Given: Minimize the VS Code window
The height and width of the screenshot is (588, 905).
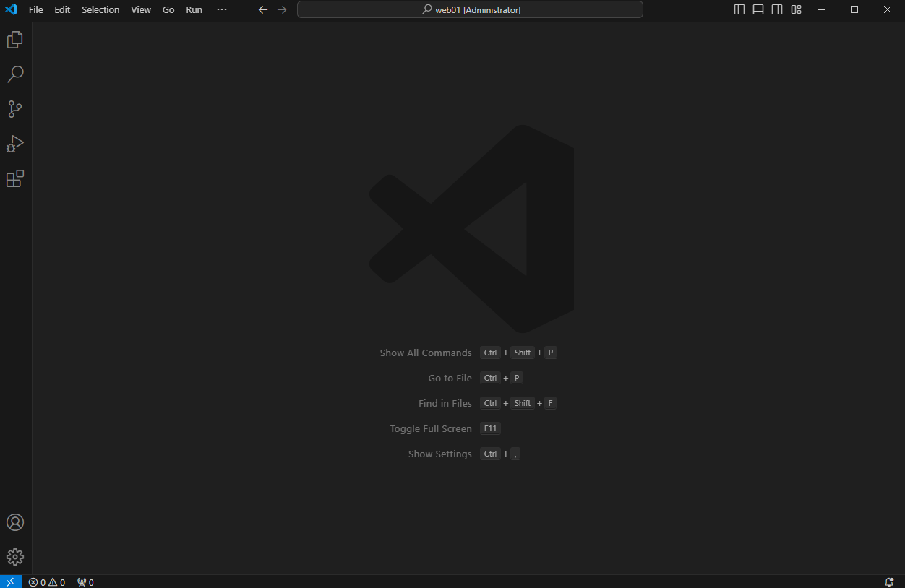Looking at the screenshot, I should tap(821, 9).
